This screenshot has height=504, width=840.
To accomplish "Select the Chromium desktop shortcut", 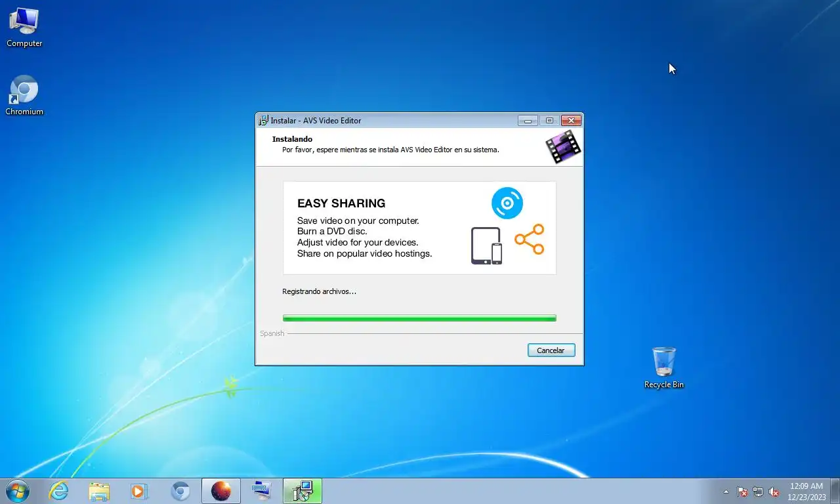I will [x=24, y=96].
